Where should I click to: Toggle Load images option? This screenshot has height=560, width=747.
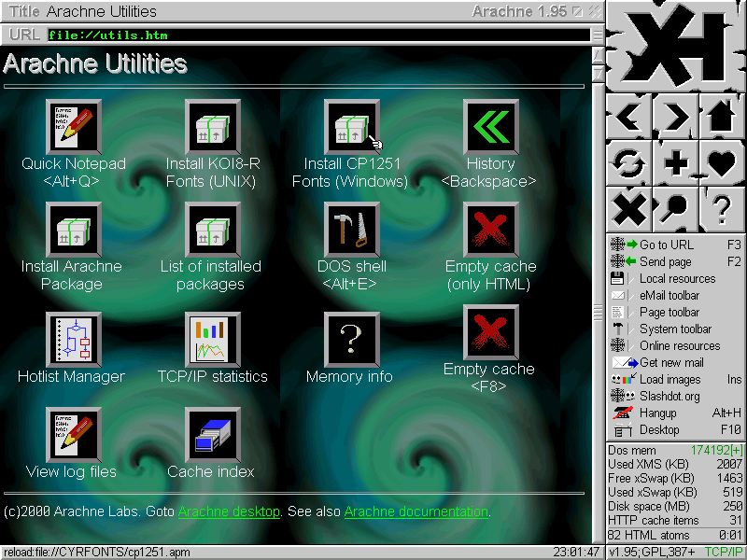click(675, 380)
